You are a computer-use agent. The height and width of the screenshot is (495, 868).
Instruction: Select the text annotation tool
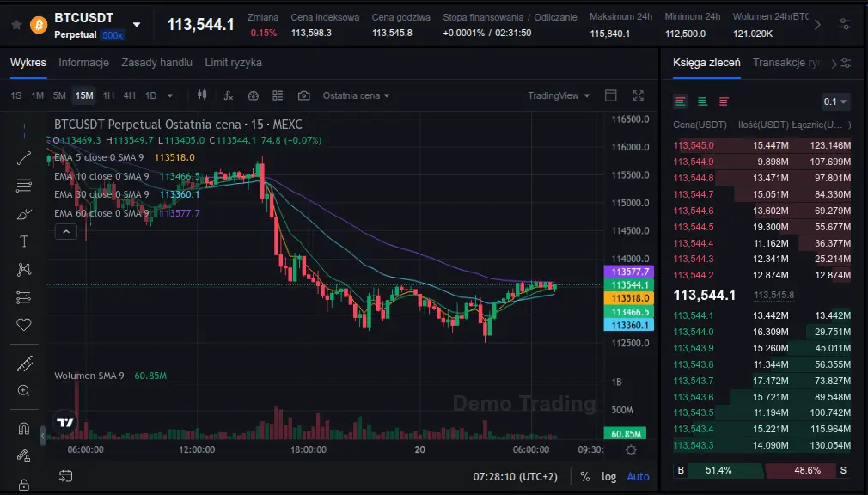click(24, 241)
